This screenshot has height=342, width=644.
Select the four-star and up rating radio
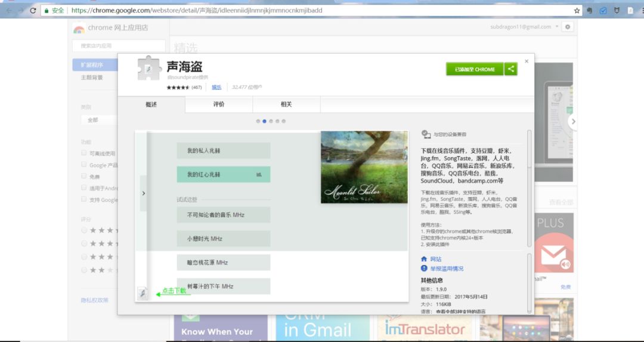(x=84, y=244)
